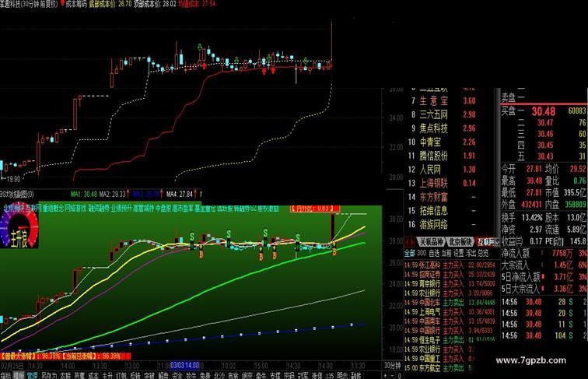The width and height of the screenshot is (588, 379).
Task: Click the 张江高科 主力买入 entry
Action: 450,265
